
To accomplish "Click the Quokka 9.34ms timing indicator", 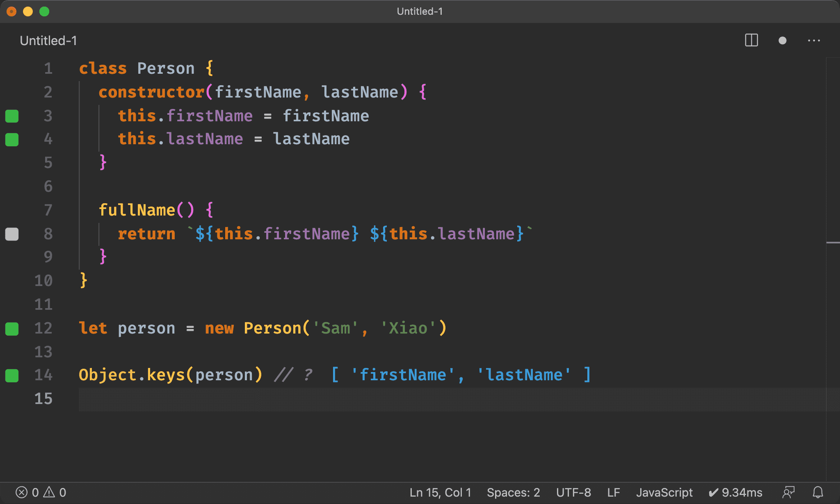I will (735, 492).
